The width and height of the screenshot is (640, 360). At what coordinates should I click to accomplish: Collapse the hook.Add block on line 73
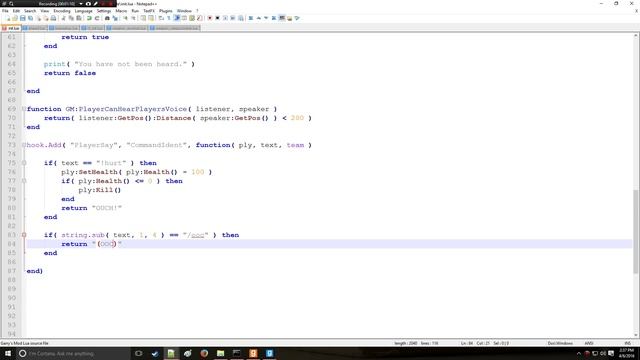click(24, 145)
